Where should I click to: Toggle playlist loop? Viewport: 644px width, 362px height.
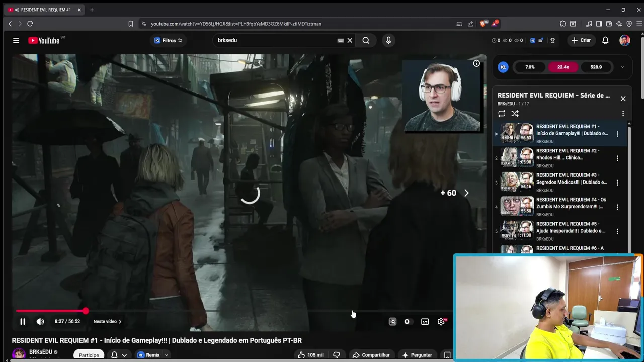pyautogui.click(x=502, y=114)
